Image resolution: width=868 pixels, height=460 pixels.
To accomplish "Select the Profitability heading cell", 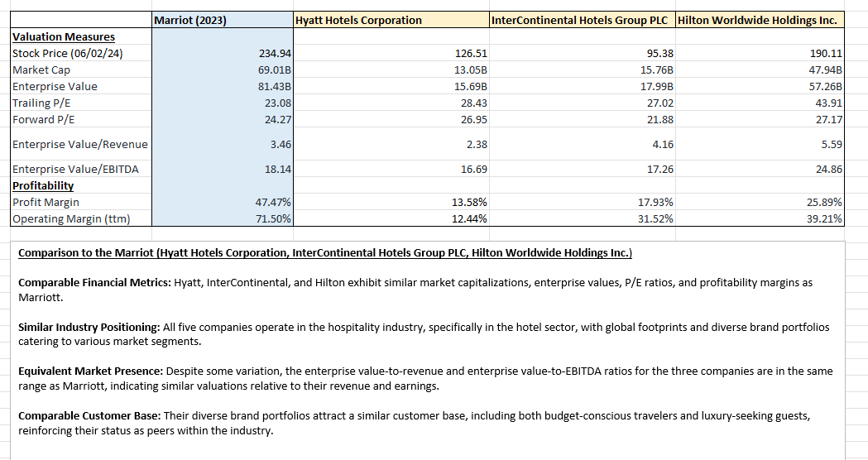I will (x=81, y=186).
